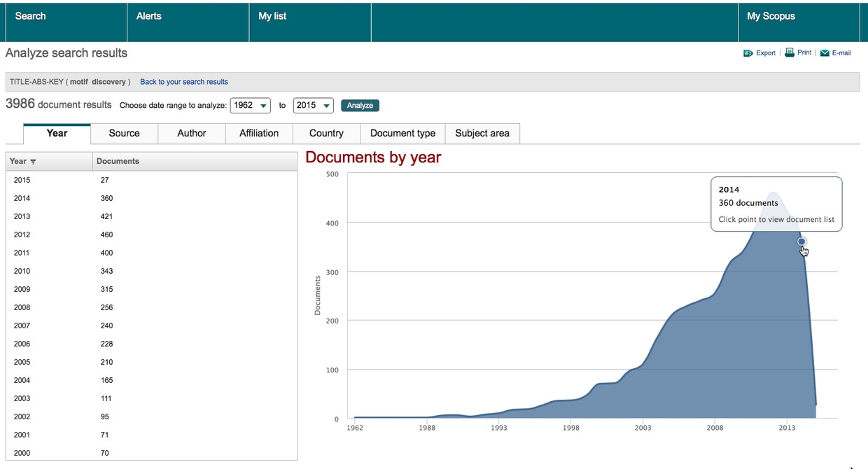Switch to the Source tab
The height and width of the screenshot is (469, 868).
tap(125, 134)
